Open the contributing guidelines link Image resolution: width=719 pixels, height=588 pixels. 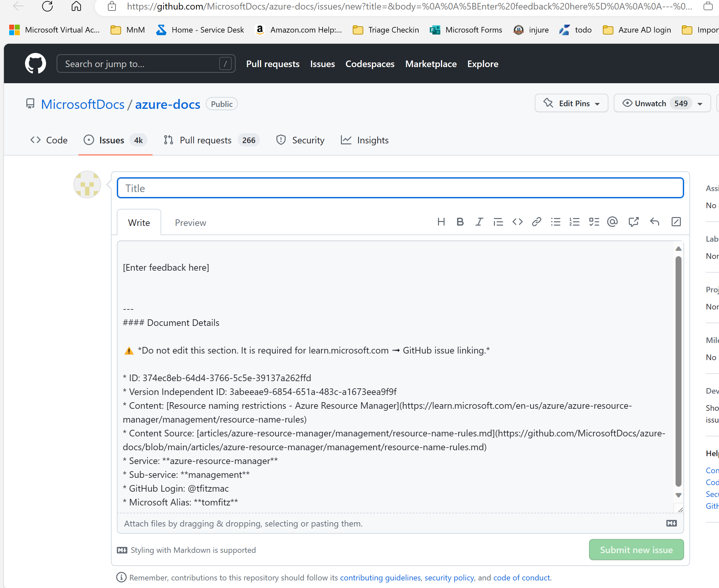pos(380,577)
